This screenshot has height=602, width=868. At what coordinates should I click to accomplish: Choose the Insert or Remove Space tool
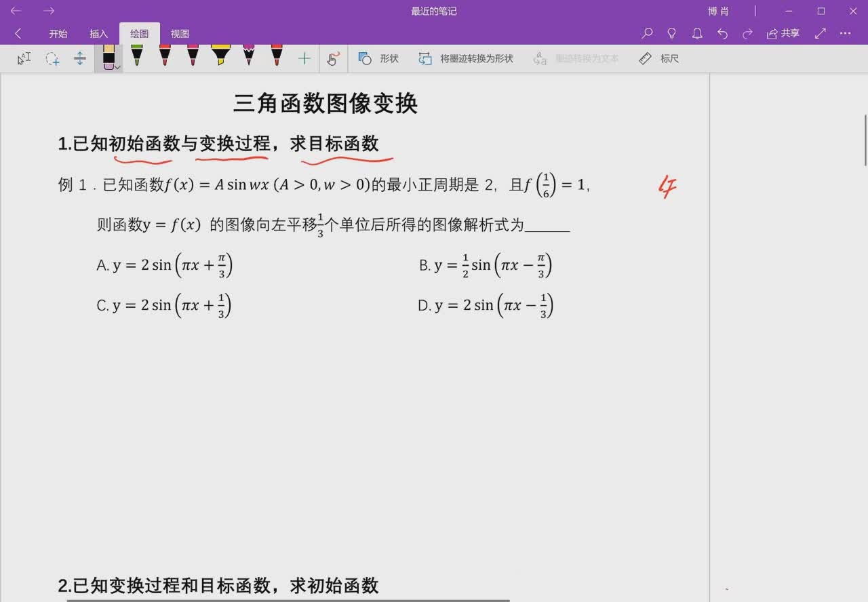point(80,59)
